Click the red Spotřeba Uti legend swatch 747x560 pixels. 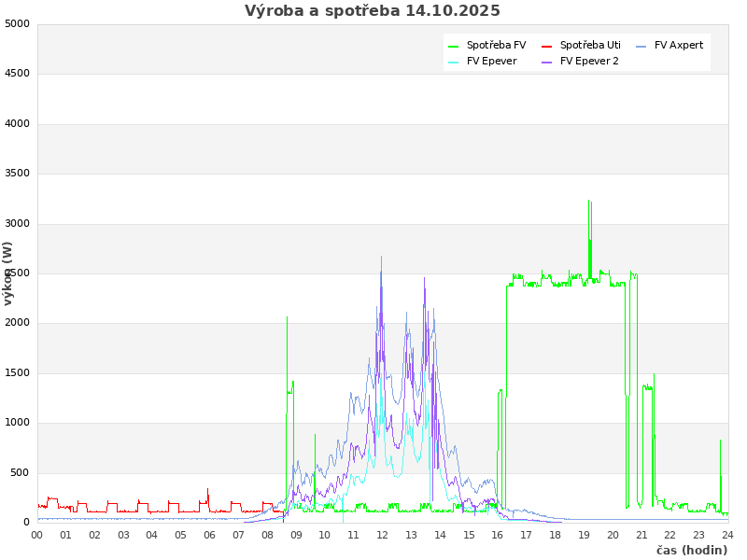click(546, 46)
